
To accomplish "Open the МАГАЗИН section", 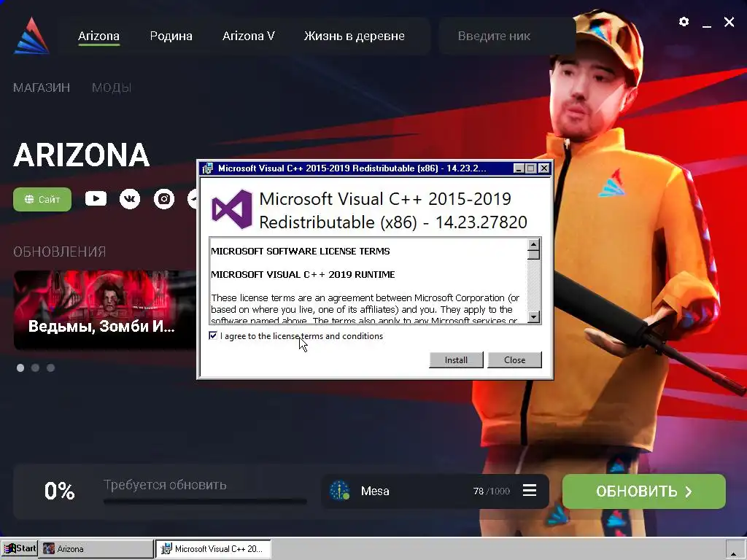I will (42, 87).
